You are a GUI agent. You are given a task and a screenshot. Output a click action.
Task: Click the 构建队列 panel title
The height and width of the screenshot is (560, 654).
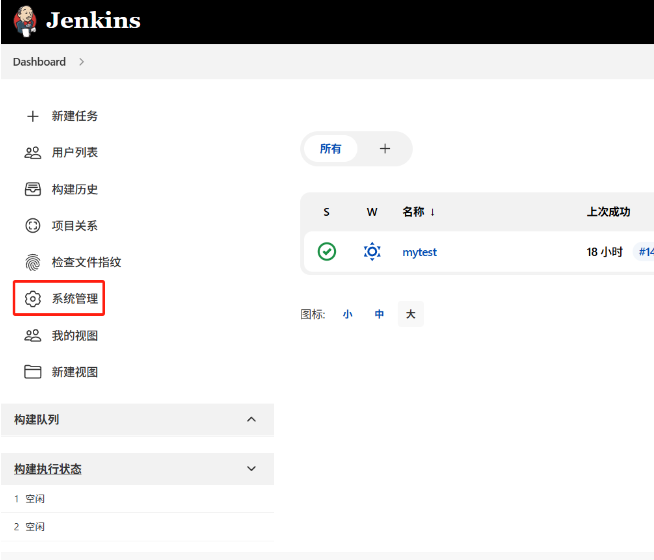pos(36,419)
